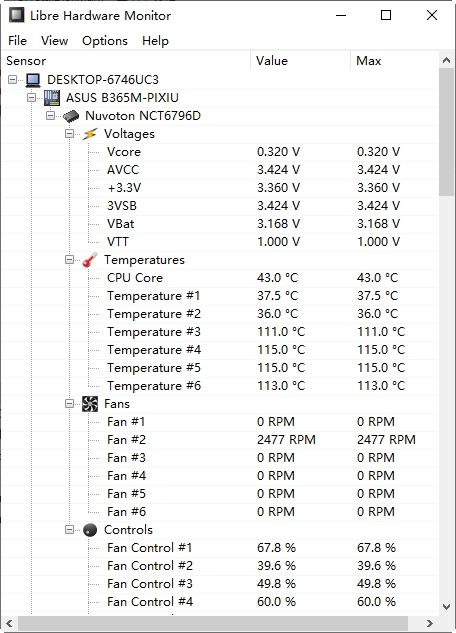Click the vertical scrollbar down arrow
The image size is (456, 633).
tap(446, 607)
